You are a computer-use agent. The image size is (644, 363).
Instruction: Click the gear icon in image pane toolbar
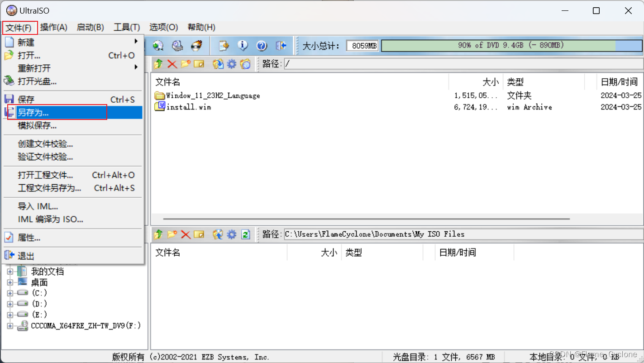tap(232, 64)
